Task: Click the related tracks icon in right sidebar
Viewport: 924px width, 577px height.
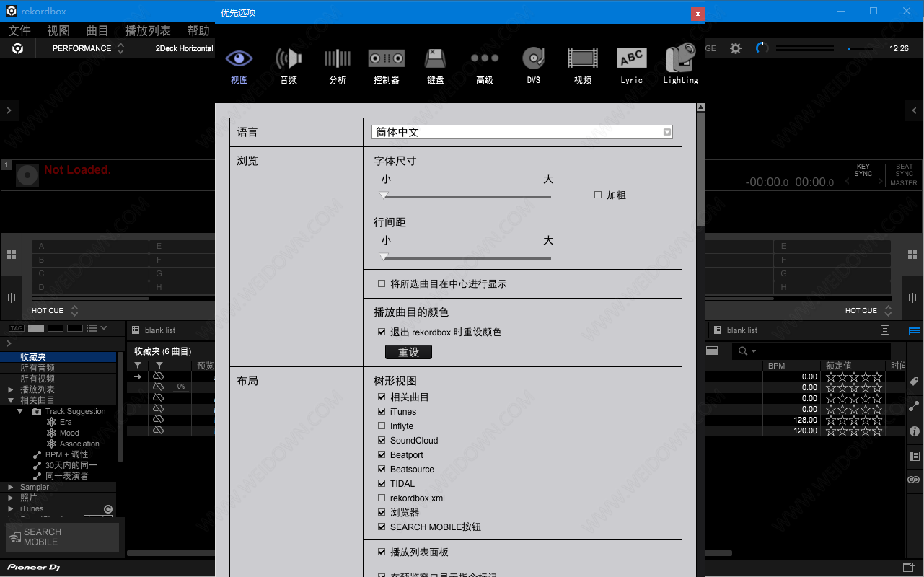Action: [915, 407]
